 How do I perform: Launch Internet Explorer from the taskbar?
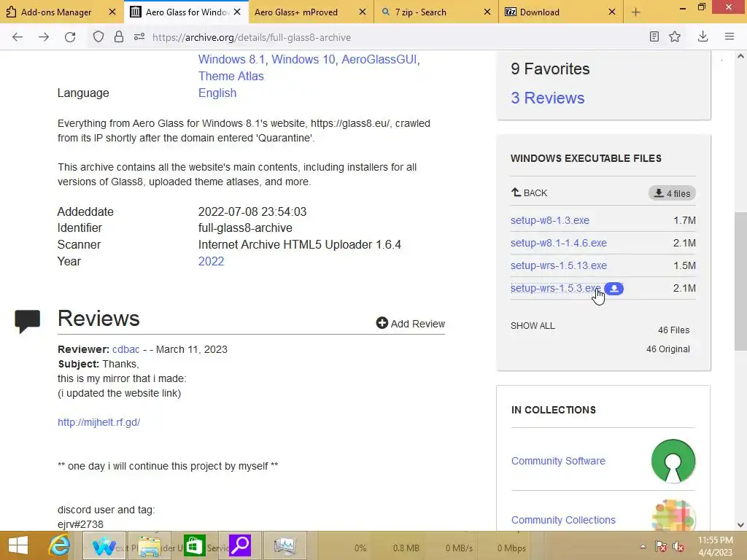pyautogui.click(x=60, y=545)
